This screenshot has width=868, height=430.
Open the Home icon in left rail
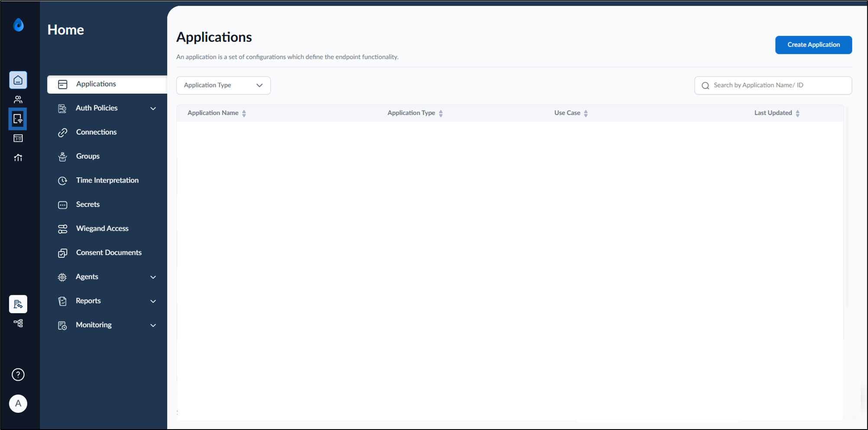(x=18, y=80)
